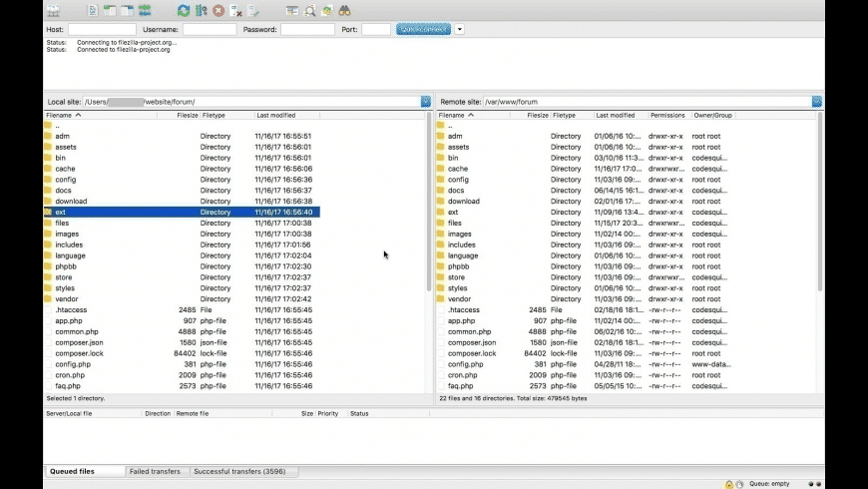This screenshot has width=868, height=489.
Task: Toggle the transfer queue display
Action: (145, 11)
